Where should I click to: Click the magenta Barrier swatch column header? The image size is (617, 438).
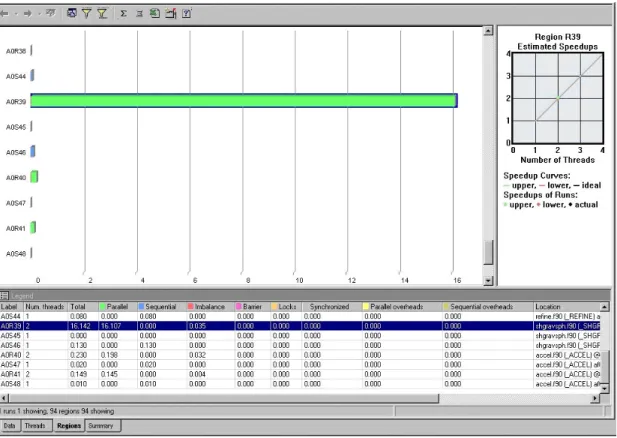click(253, 307)
